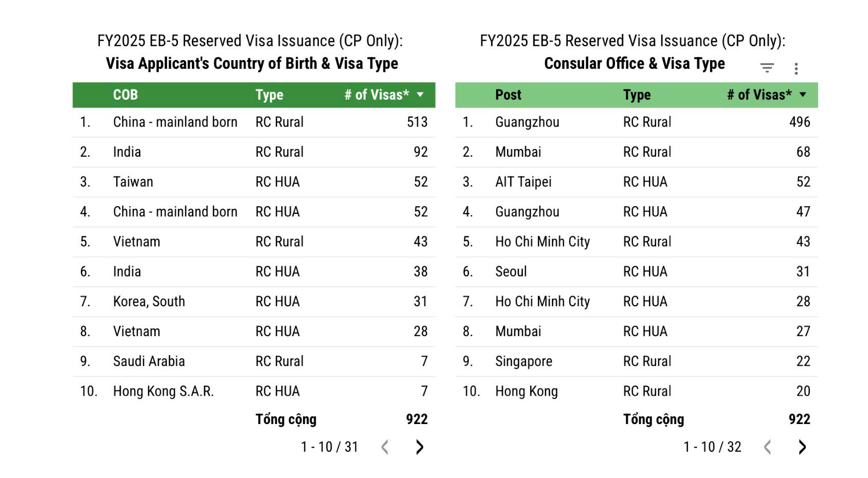The image size is (868, 478).
Task: Click the Seoul post cell
Action: pos(511,272)
